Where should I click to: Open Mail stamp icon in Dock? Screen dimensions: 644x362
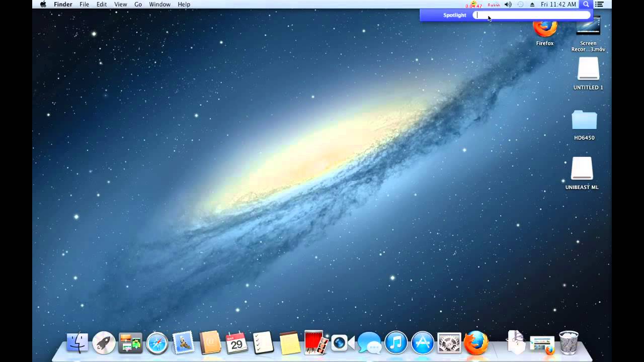pyautogui.click(x=184, y=343)
